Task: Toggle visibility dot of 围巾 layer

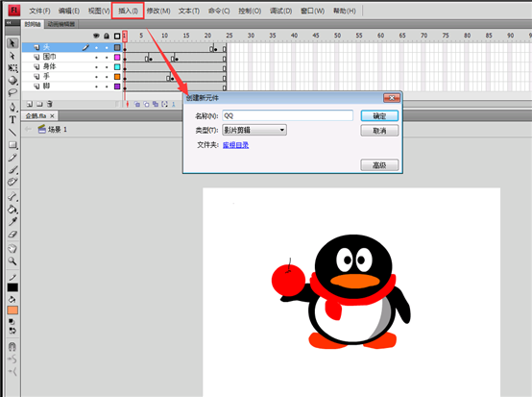Action: pos(97,57)
